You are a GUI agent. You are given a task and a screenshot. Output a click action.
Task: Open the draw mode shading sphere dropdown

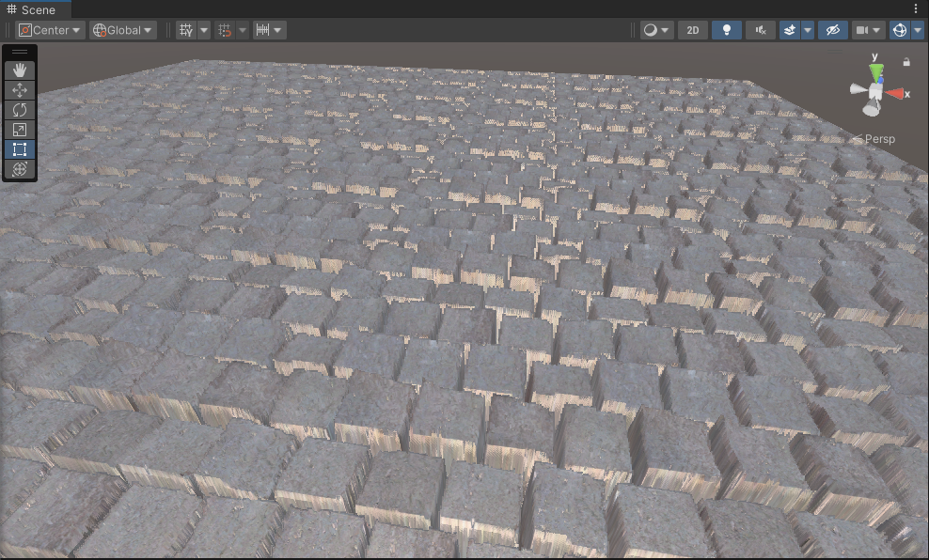[656, 30]
